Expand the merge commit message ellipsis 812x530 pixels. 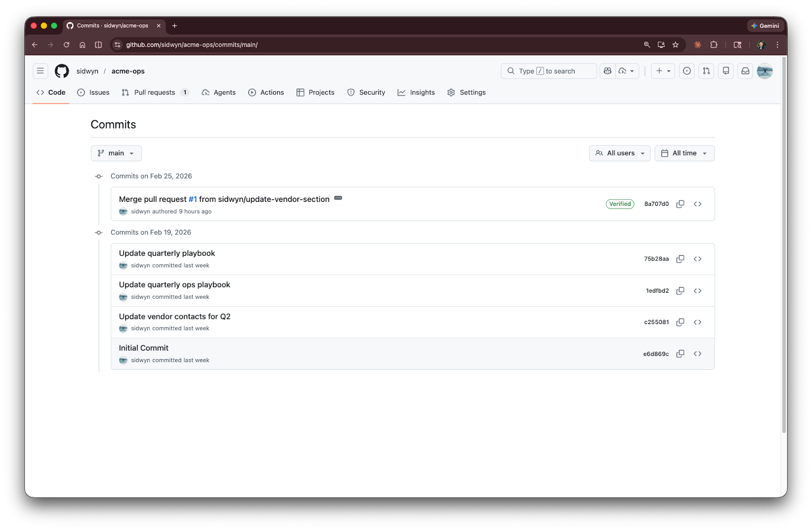338,198
